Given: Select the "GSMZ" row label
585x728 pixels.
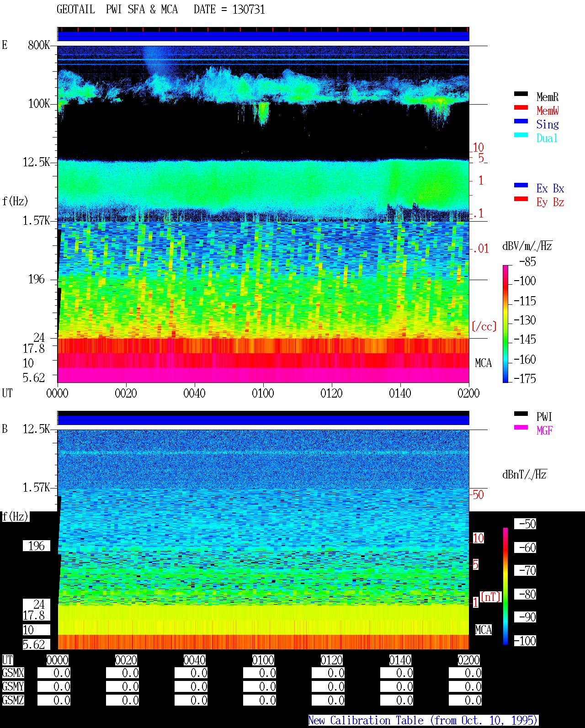Looking at the screenshot, I should coord(13,700).
